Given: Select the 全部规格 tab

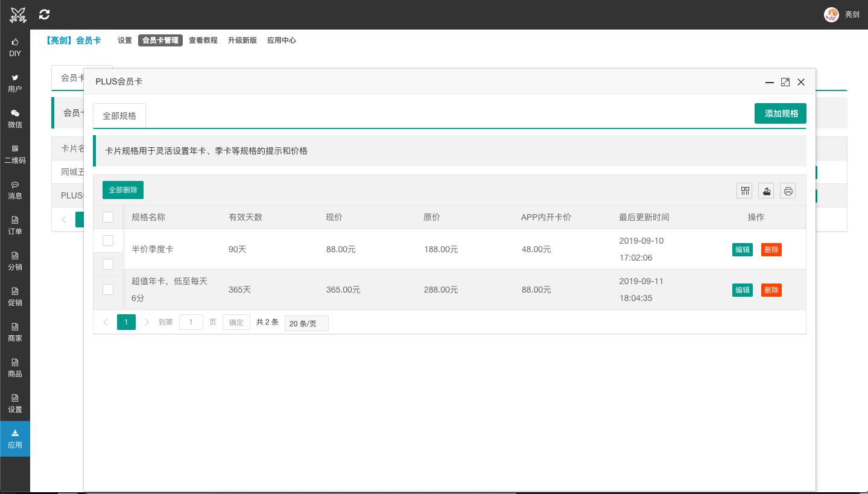Looking at the screenshot, I should (119, 115).
